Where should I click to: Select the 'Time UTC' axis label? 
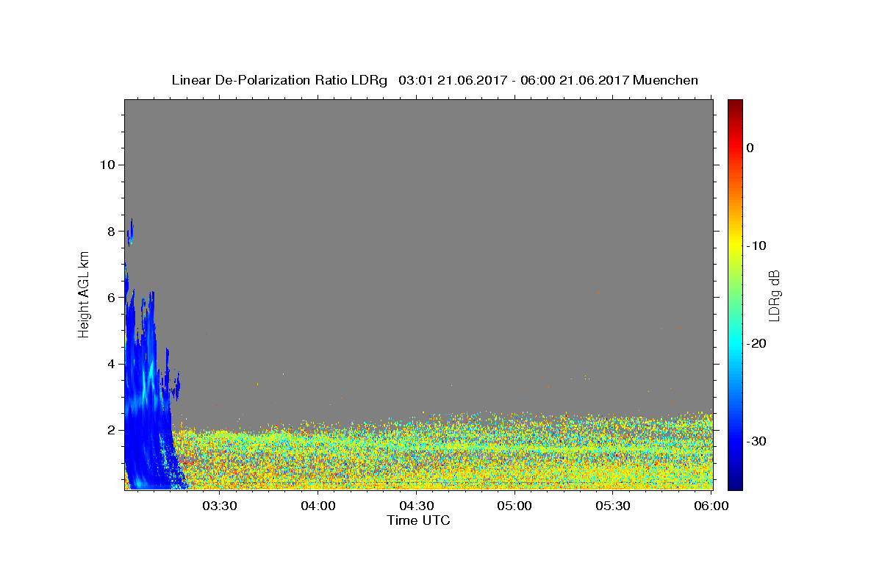pyautogui.click(x=418, y=520)
